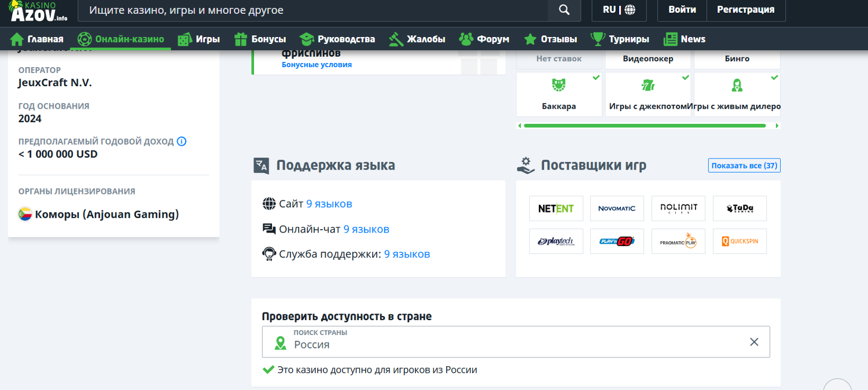Click Показать все (37) providers button
This screenshot has width=868, height=390.
(x=744, y=165)
